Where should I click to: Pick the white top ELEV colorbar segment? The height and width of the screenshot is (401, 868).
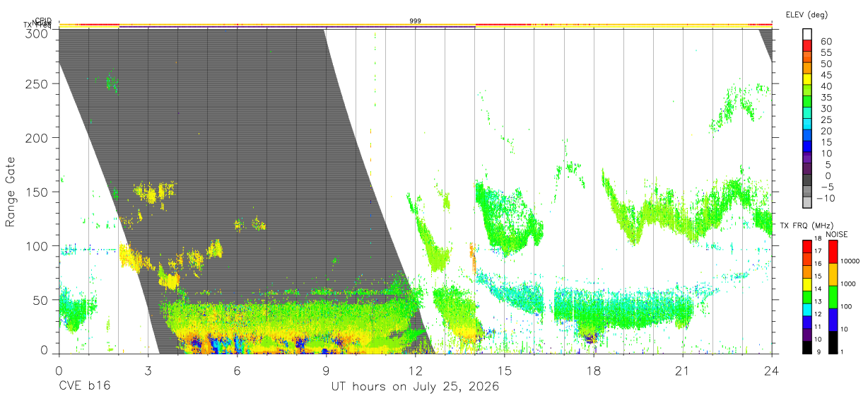pos(807,35)
